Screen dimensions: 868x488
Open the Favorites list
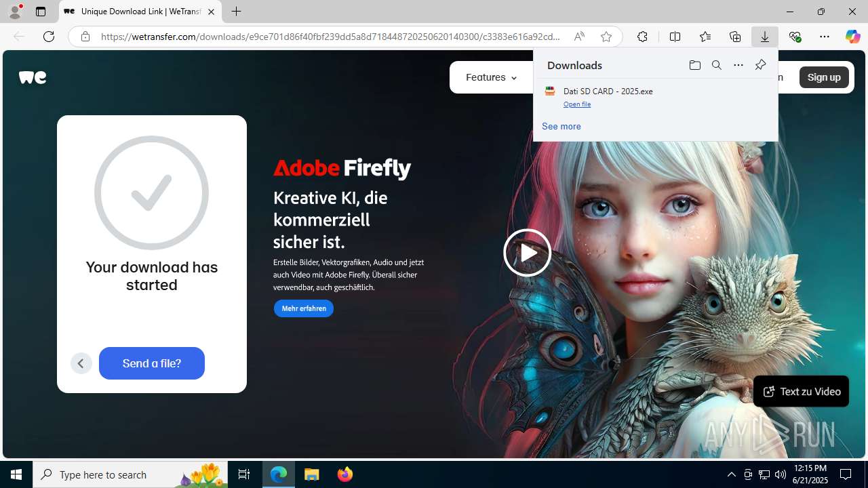coord(705,37)
